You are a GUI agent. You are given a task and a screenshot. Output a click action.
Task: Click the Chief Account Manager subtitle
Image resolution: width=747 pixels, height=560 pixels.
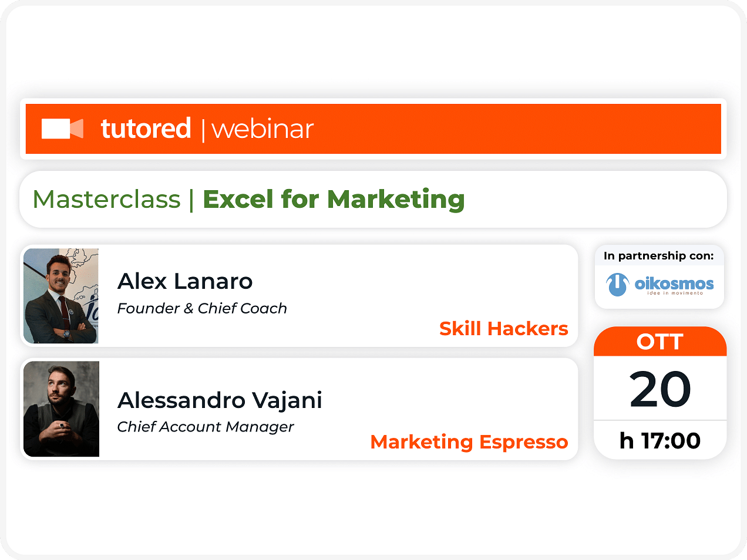(205, 427)
